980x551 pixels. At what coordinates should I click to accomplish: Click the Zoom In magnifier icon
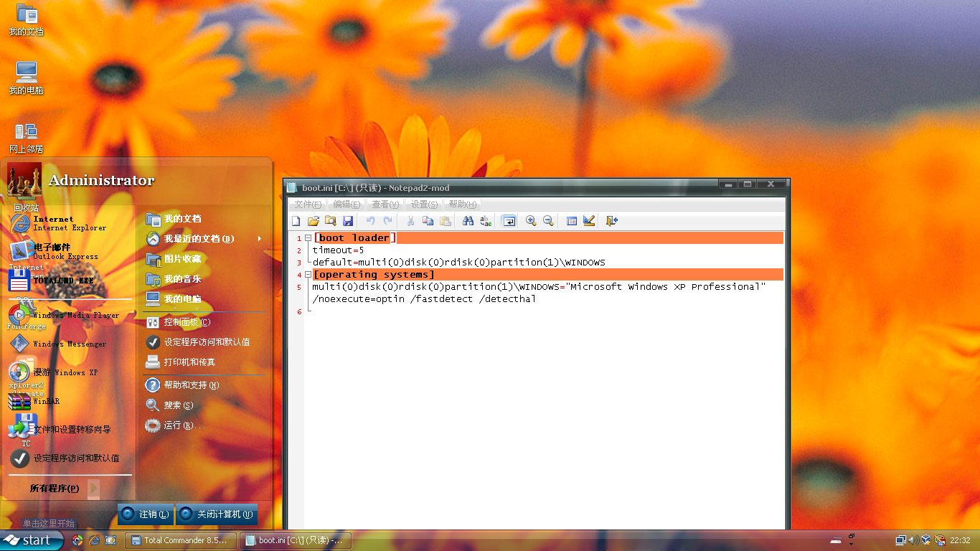point(531,221)
